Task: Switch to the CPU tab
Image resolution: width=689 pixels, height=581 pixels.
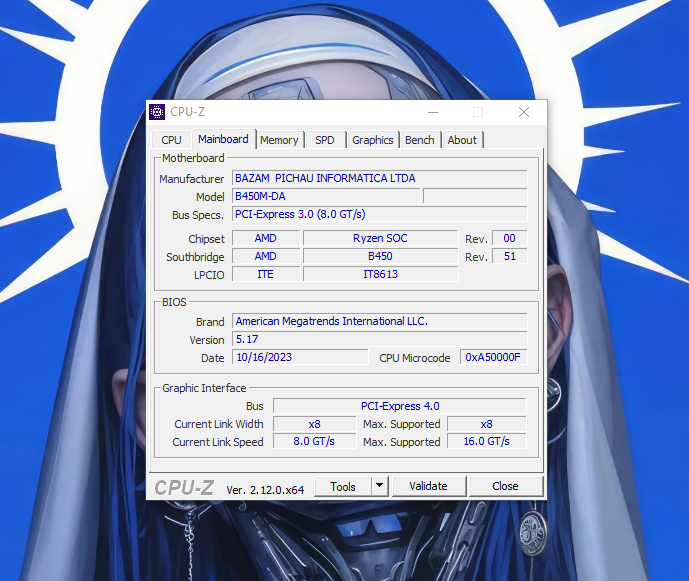Action: pos(171,140)
